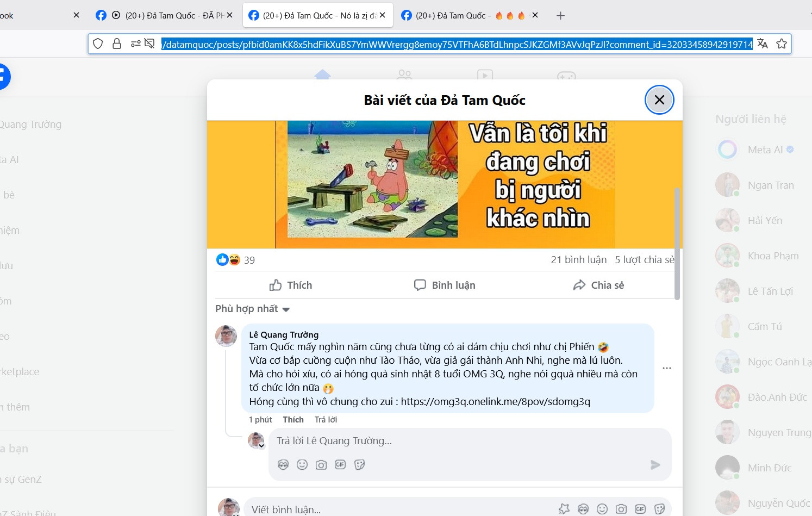Click the Facebook Home icon in top navigation
Viewport: 812px width, 516px height.
pos(322,74)
